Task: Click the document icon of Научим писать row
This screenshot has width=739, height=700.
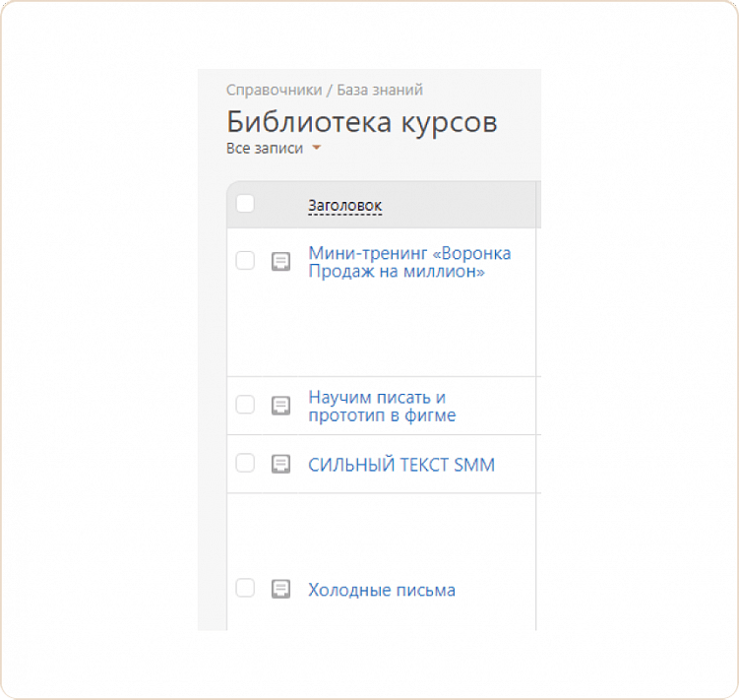Action: coord(280,406)
